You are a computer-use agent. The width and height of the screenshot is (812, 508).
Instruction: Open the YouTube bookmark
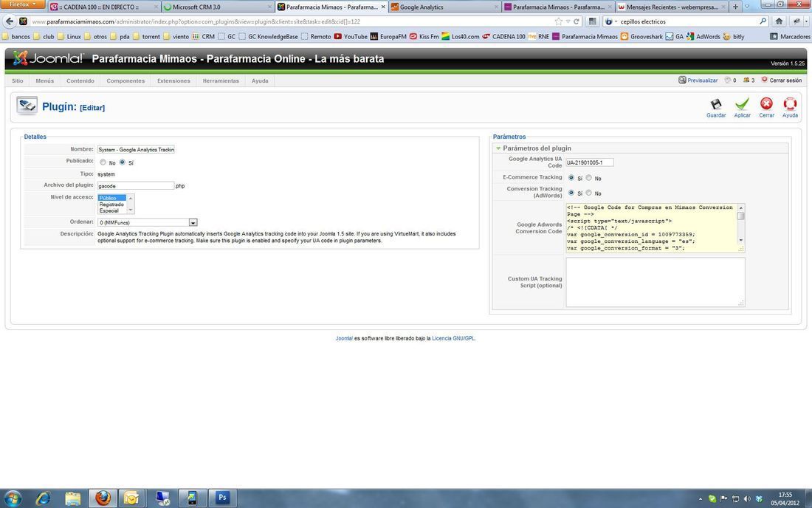pos(351,36)
